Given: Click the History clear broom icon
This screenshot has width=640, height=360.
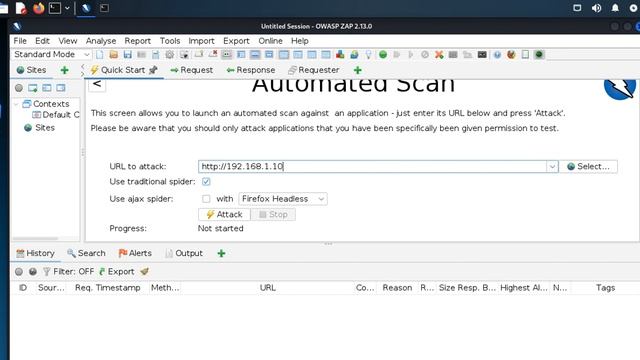Looking at the screenshot, I should [144, 271].
